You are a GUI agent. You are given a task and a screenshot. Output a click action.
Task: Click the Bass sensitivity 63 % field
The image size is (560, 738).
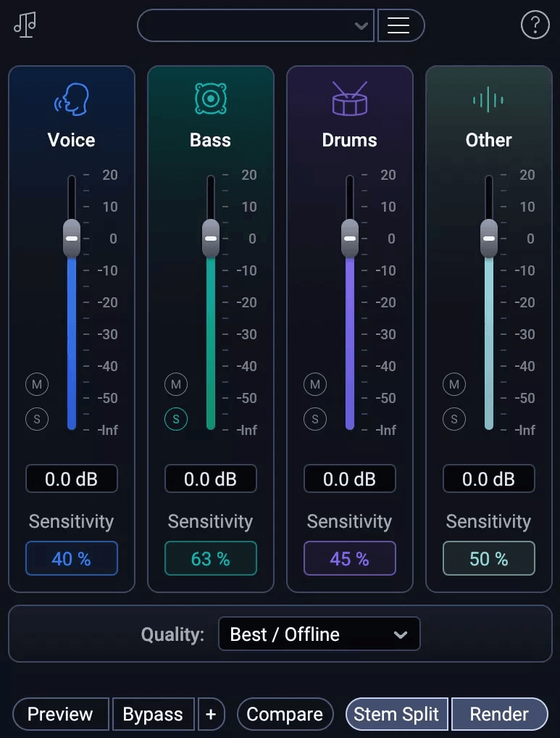tap(211, 558)
